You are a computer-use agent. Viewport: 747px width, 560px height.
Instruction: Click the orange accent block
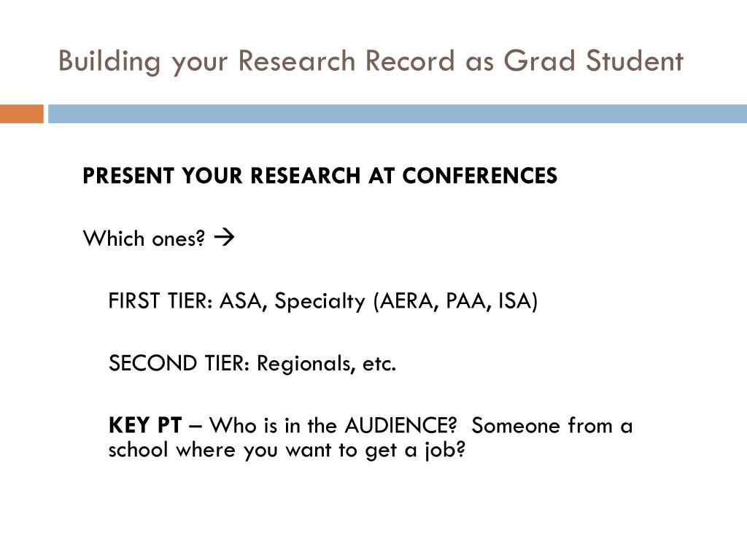(21, 114)
